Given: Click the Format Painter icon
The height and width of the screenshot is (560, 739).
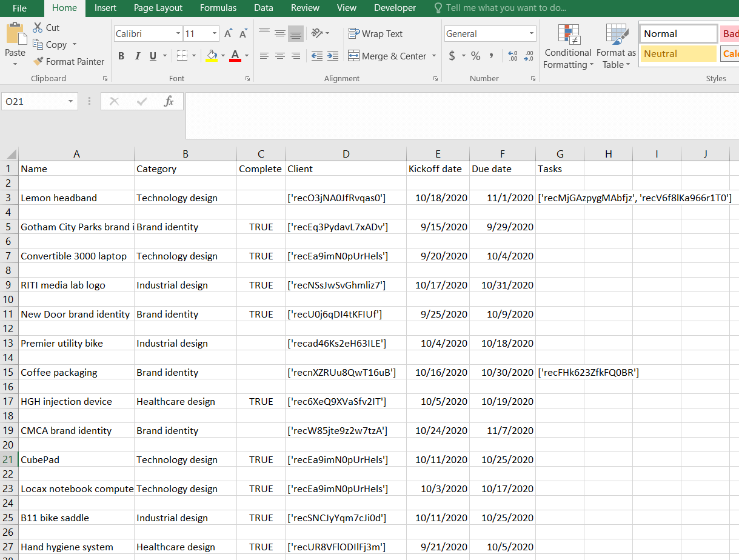Looking at the screenshot, I should click(38, 62).
